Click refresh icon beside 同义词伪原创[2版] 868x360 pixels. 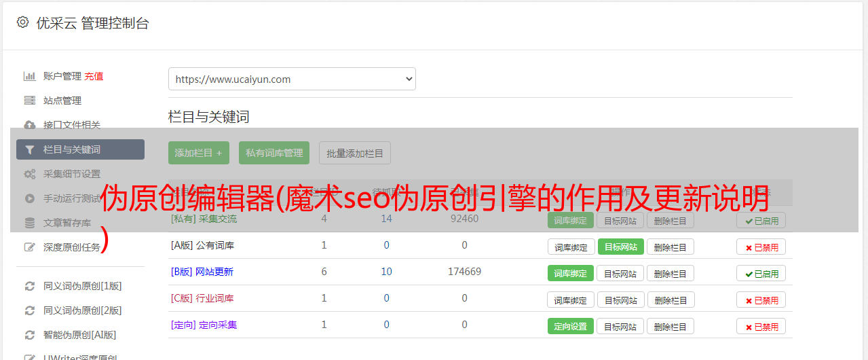pyautogui.click(x=29, y=310)
